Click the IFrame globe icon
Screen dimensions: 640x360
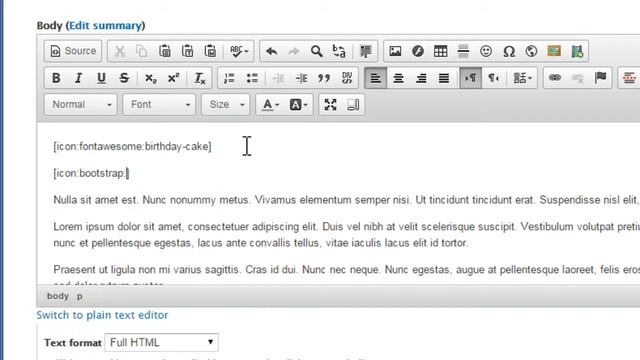531,51
